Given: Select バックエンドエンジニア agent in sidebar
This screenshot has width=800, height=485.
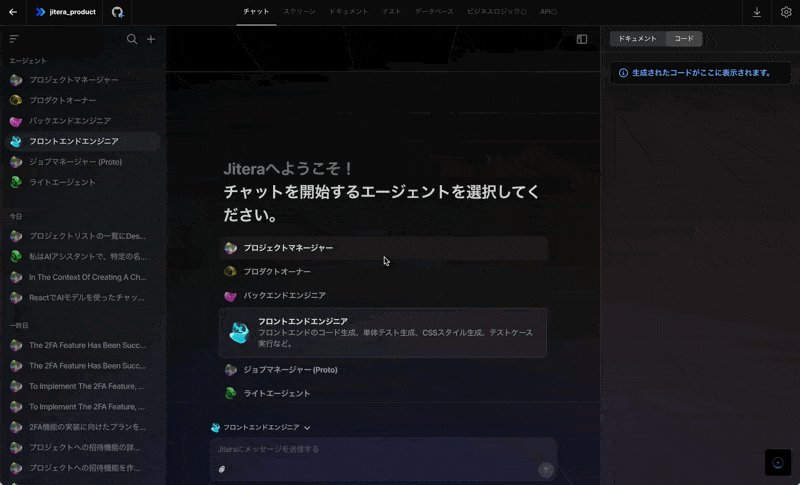Looking at the screenshot, I should 83,121.
